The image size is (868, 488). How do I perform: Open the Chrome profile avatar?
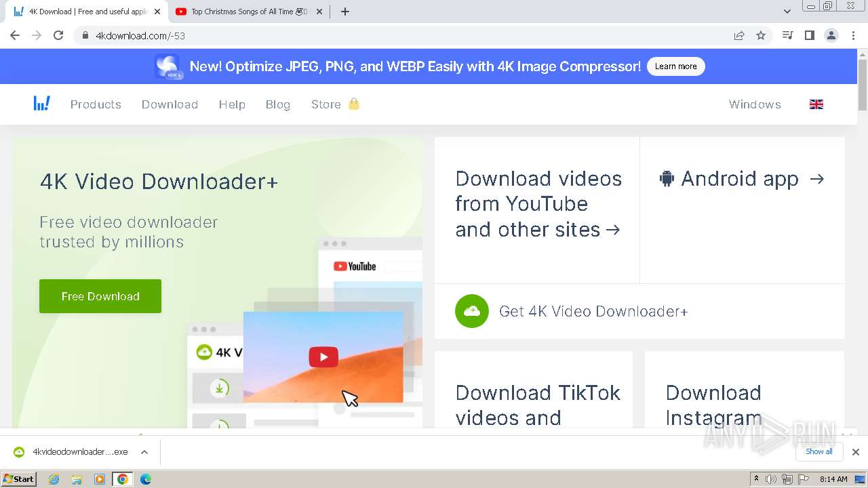tap(831, 35)
